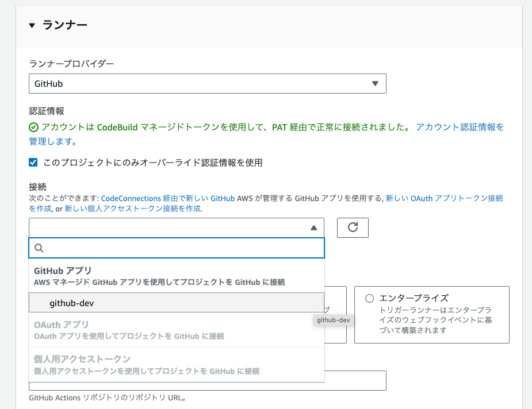Click the GitHub アプリ group header
The height and width of the screenshot is (409, 532).
click(x=177, y=276)
